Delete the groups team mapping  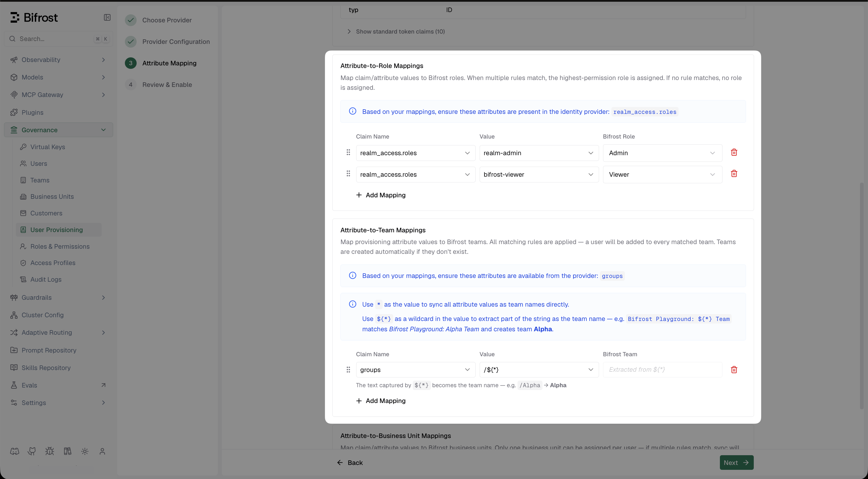pos(734,370)
